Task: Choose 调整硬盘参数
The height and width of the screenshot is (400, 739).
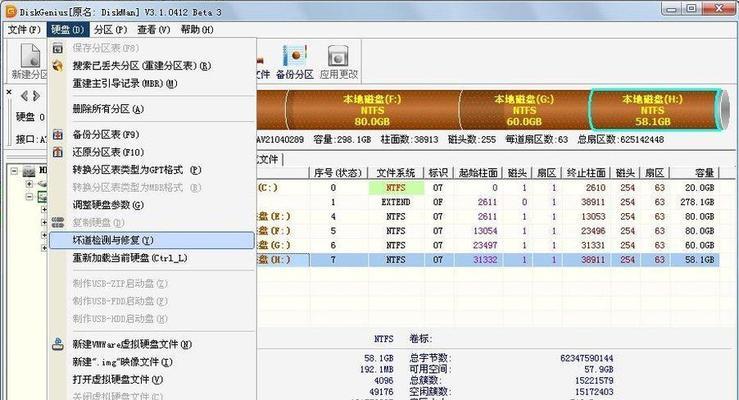Action: point(152,205)
